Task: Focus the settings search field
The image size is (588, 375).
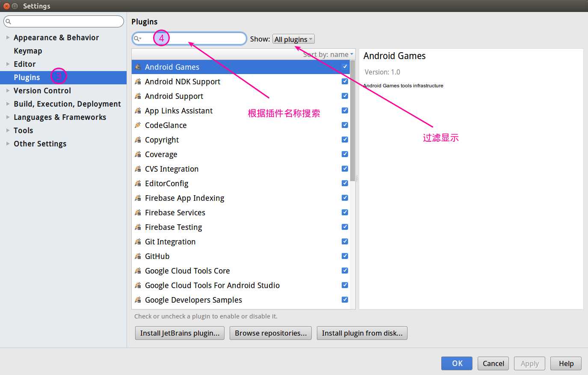Action: (64, 21)
